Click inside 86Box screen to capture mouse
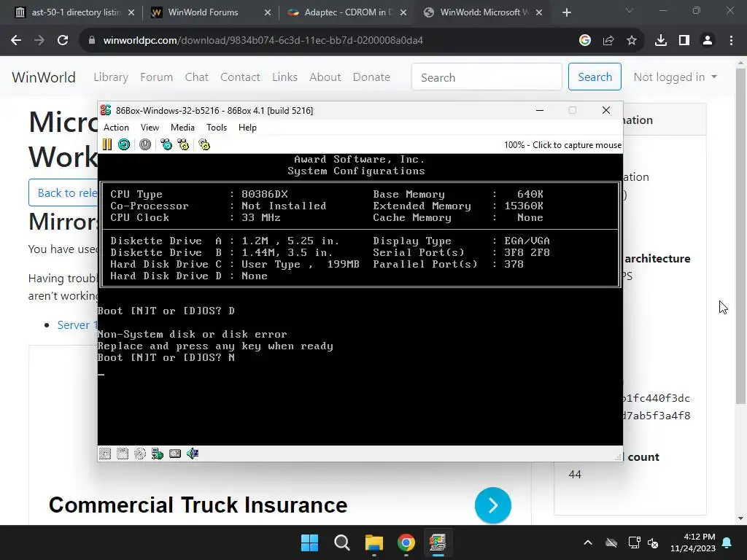Image resolution: width=747 pixels, height=560 pixels. coord(360,300)
